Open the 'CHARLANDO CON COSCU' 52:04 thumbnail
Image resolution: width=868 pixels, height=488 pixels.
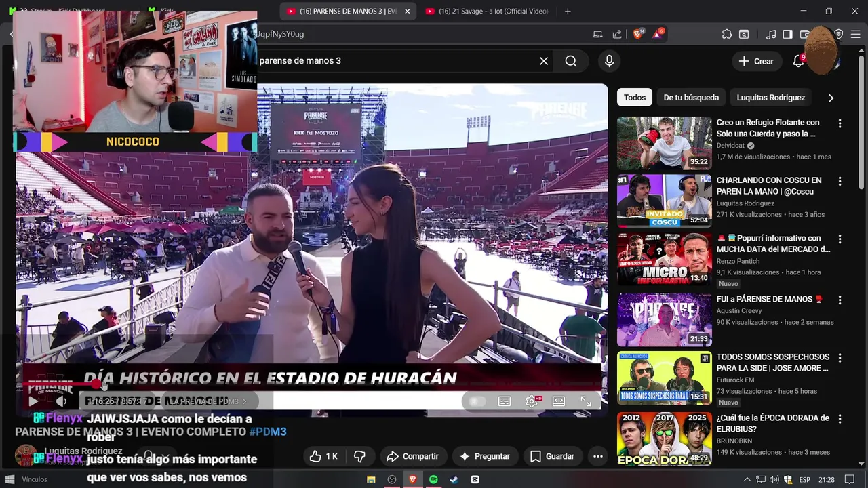coord(665,201)
